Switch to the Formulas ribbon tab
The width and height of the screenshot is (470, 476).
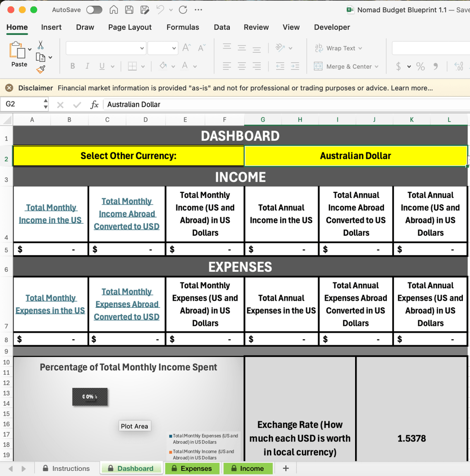point(183,27)
